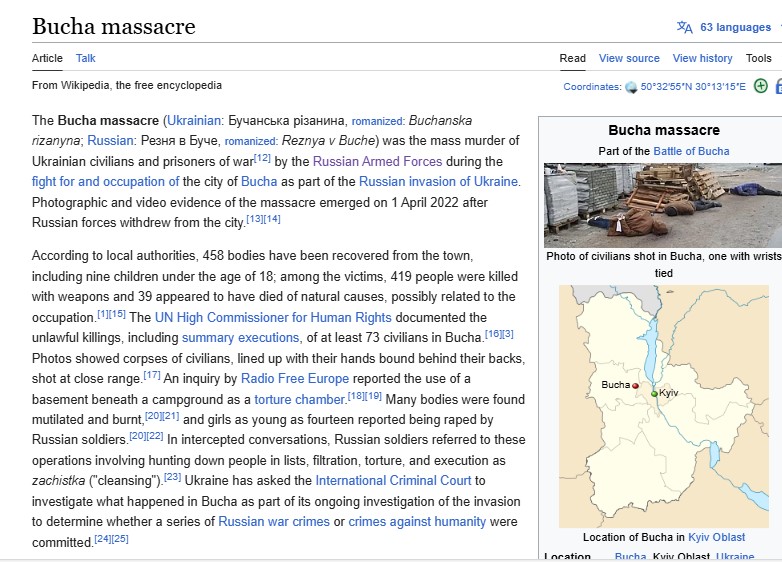Open the 63 languages translate icon
Screen dimensions: 782x562
pos(684,27)
